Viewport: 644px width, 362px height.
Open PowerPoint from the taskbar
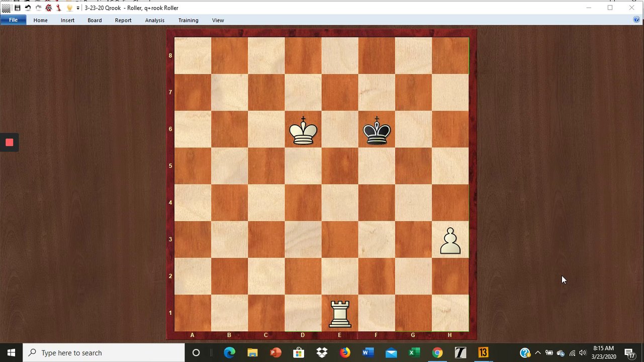(x=275, y=353)
